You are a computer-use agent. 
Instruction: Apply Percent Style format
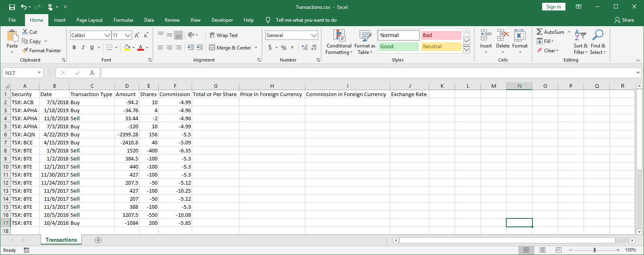click(x=284, y=47)
